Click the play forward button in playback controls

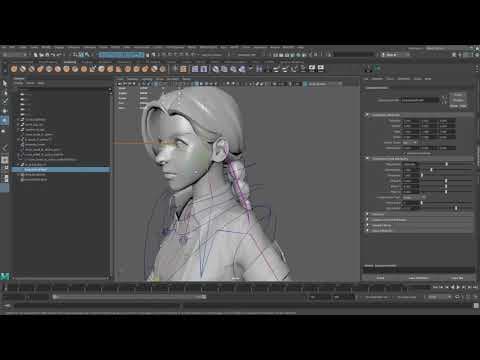click(x=459, y=287)
